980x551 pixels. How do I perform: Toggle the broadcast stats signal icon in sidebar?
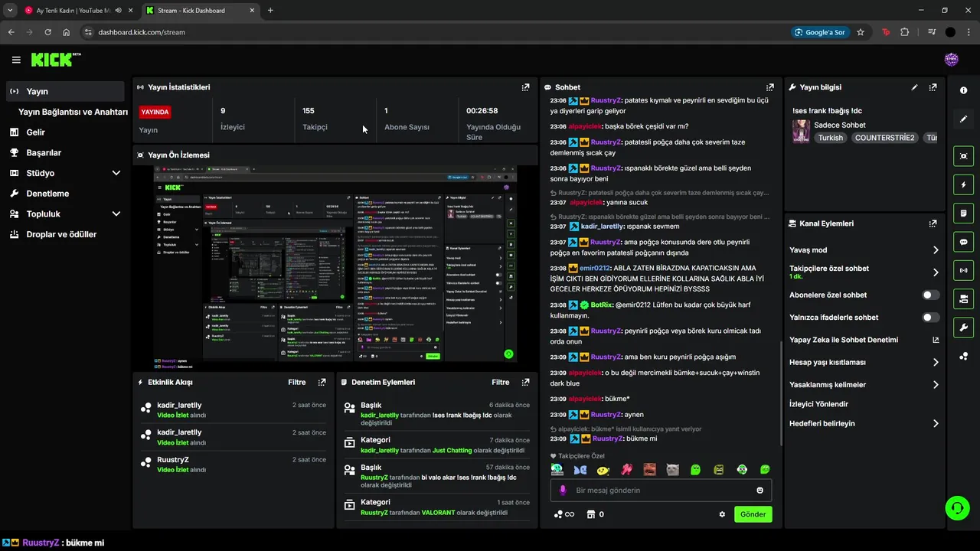pyautogui.click(x=963, y=269)
